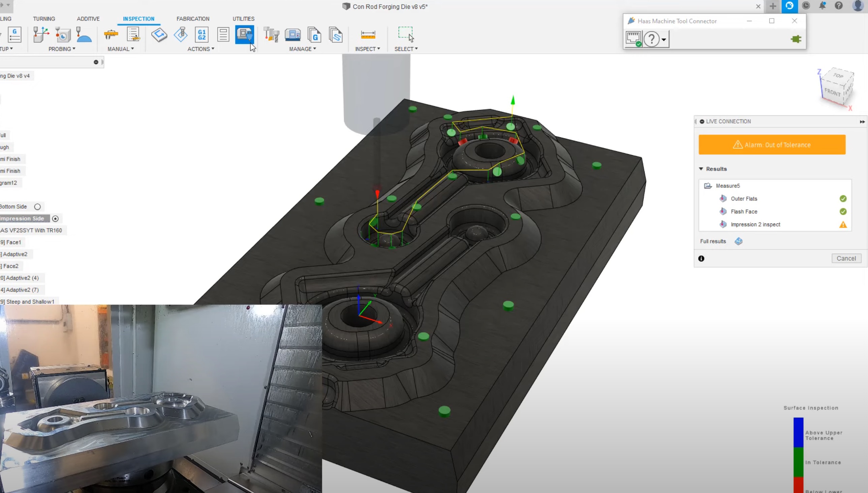Click the Cancel button in Live Connection
The height and width of the screenshot is (493, 868).
(x=846, y=258)
